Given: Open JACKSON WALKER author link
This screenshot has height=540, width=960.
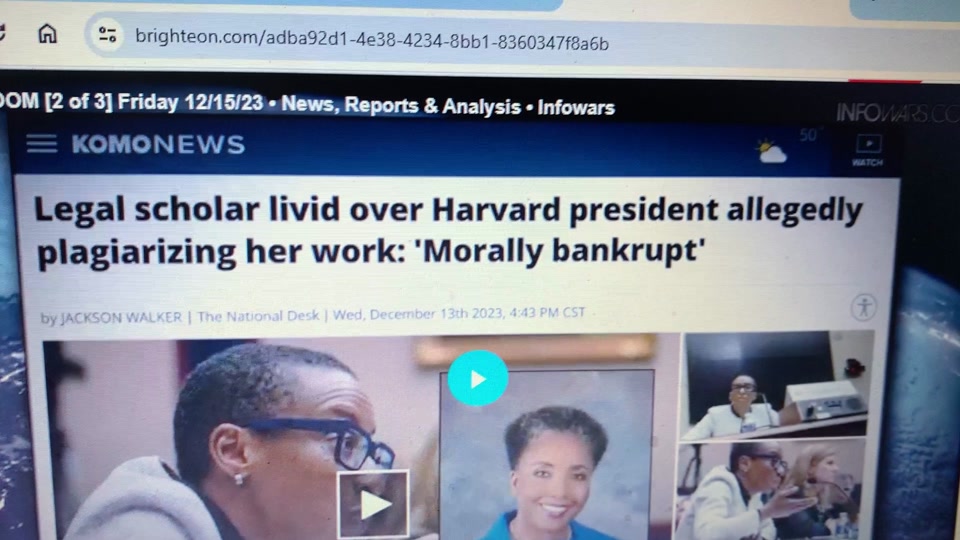Looking at the screenshot, I should 121,317.
